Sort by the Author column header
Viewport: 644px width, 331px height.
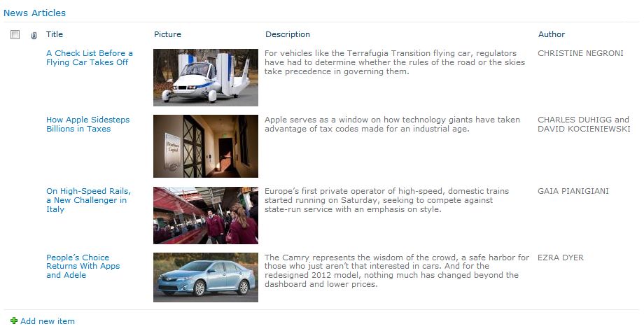[552, 34]
